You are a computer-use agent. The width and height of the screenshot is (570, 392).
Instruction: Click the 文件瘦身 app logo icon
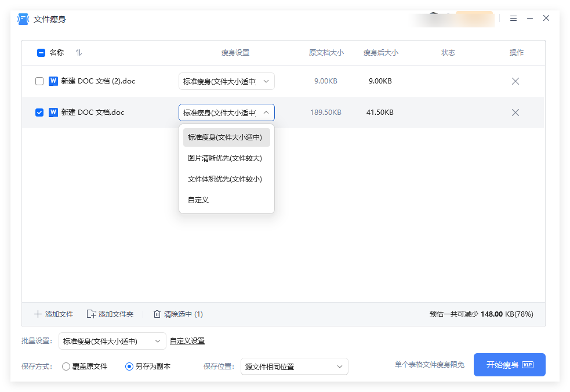pos(21,19)
